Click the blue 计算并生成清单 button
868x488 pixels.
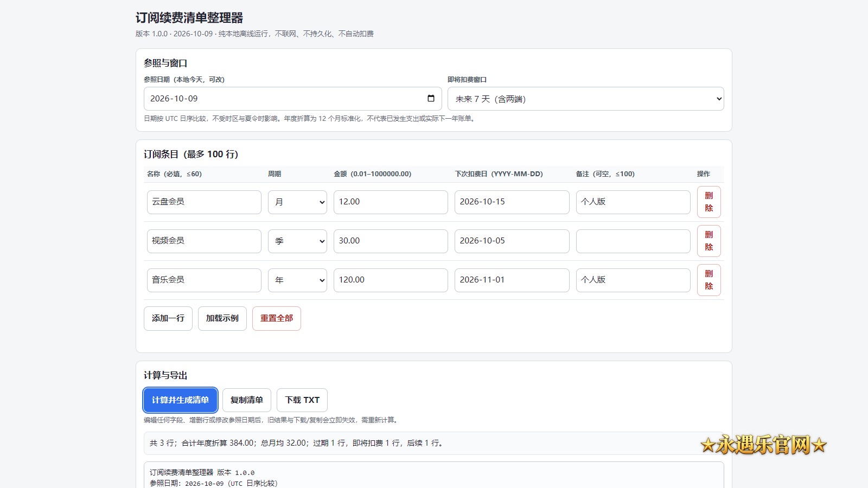pos(180,400)
